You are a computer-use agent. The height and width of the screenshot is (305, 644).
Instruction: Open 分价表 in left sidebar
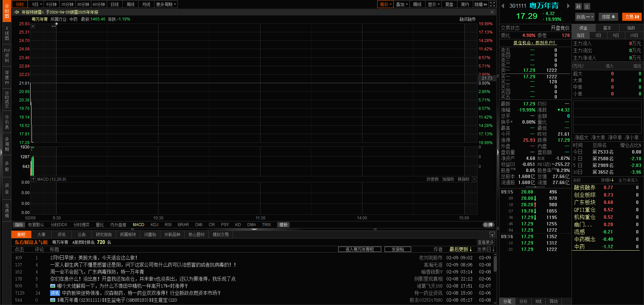click(7, 122)
